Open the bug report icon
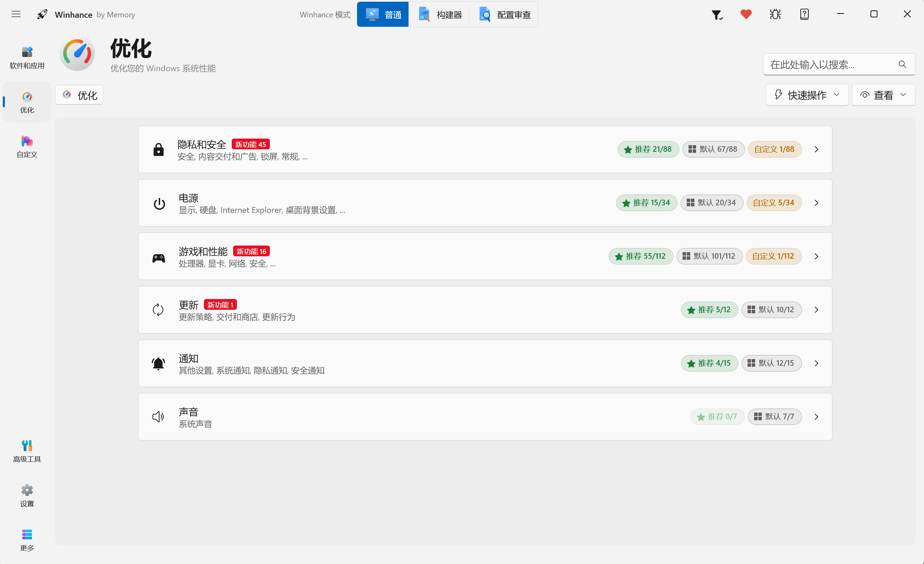The image size is (924, 564). pos(775,14)
